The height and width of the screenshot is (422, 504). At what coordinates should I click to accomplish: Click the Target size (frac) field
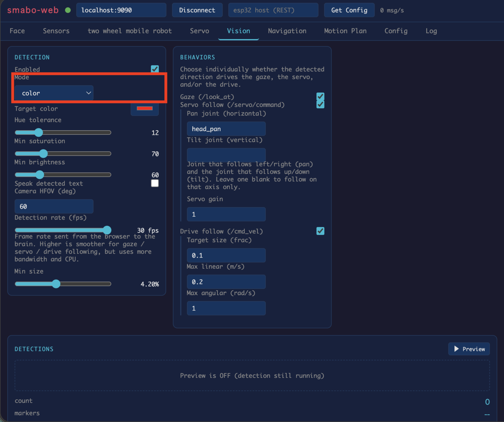coord(226,255)
